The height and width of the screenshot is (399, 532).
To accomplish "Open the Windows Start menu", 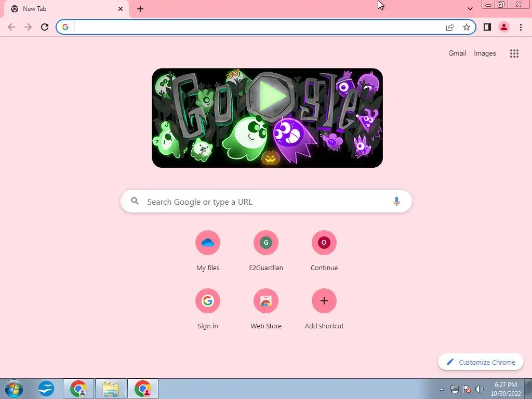I will (14, 389).
